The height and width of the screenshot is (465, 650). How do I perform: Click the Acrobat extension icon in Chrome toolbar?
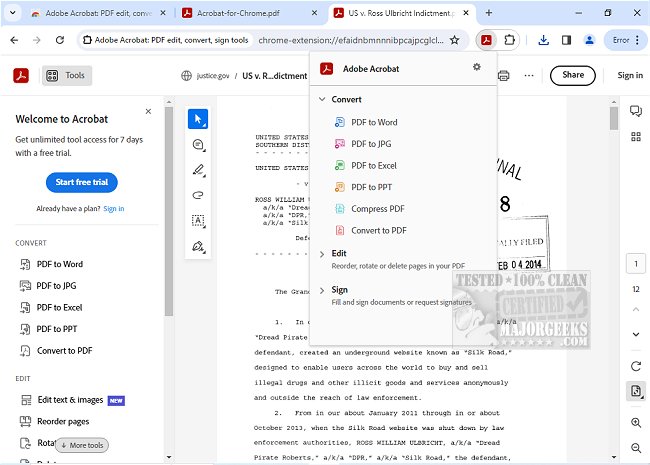(485, 40)
